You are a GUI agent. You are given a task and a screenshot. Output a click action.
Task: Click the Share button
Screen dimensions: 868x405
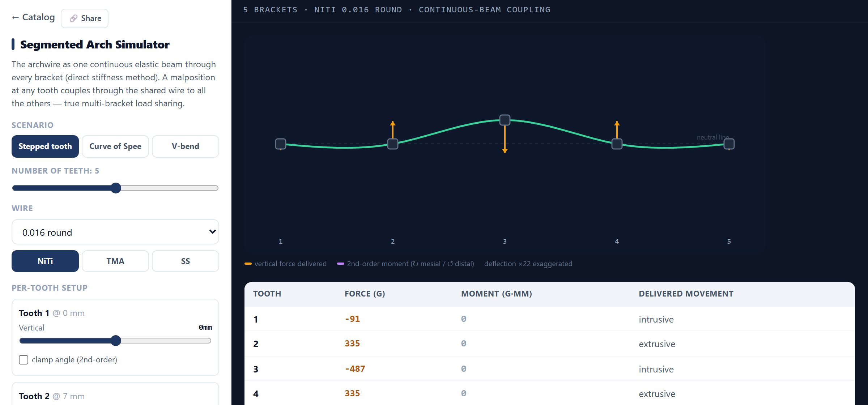tap(85, 18)
